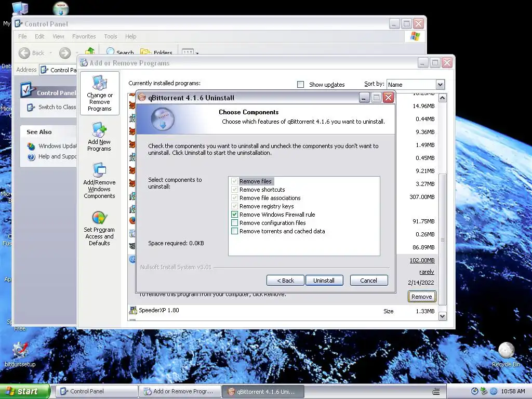532x399 pixels.
Task: Click the Remove shortcuts checkbox
Action: point(234,189)
